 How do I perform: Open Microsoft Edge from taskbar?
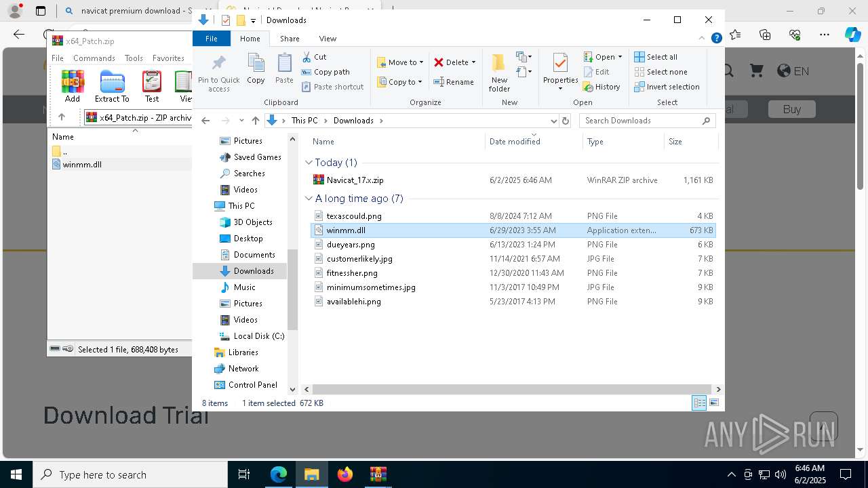pyautogui.click(x=279, y=474)
